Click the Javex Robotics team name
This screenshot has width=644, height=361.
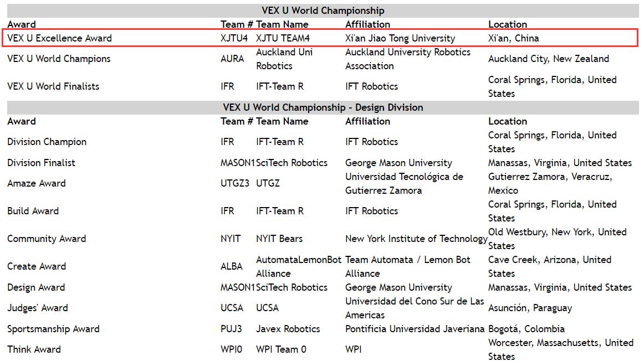[x=288, y=328]
